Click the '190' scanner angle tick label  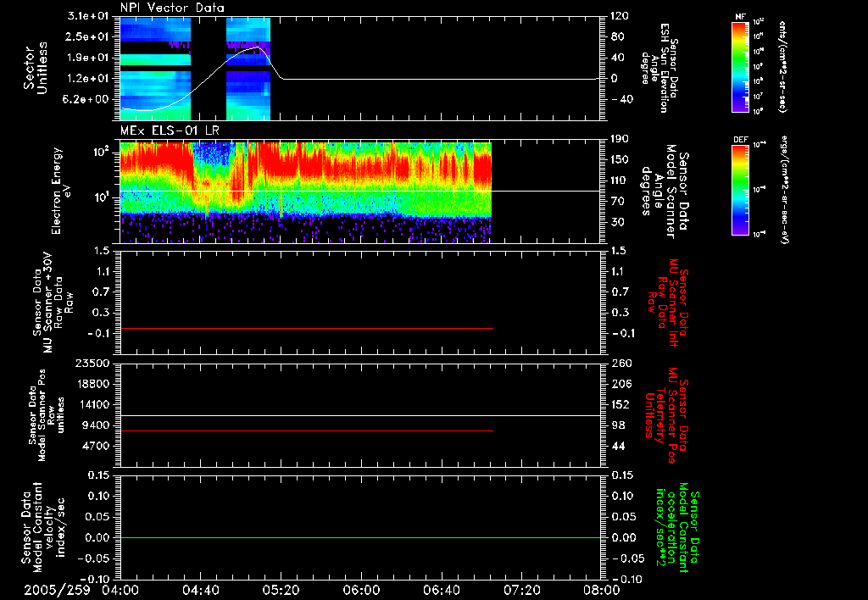click(620, 139)
